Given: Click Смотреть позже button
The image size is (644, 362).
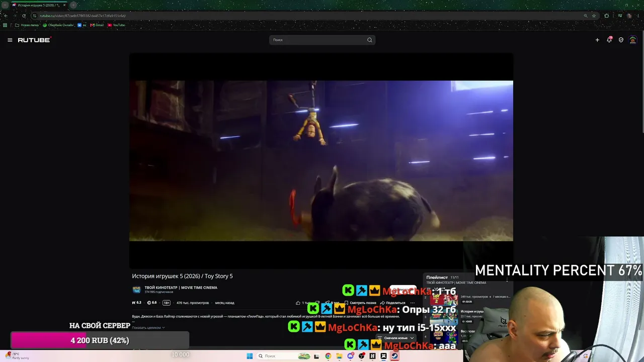Looking at the screenshot, I should tap(360, 303).
